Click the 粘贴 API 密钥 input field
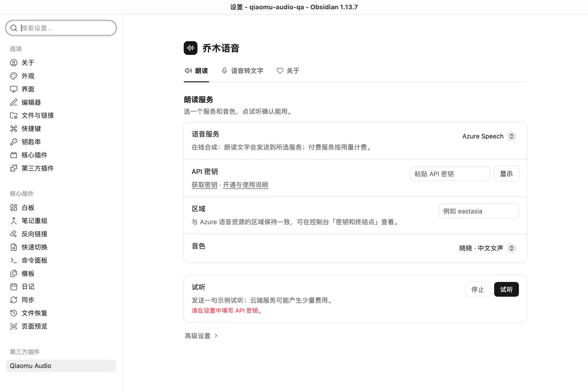The image size is (588, 392). (450, 173)
